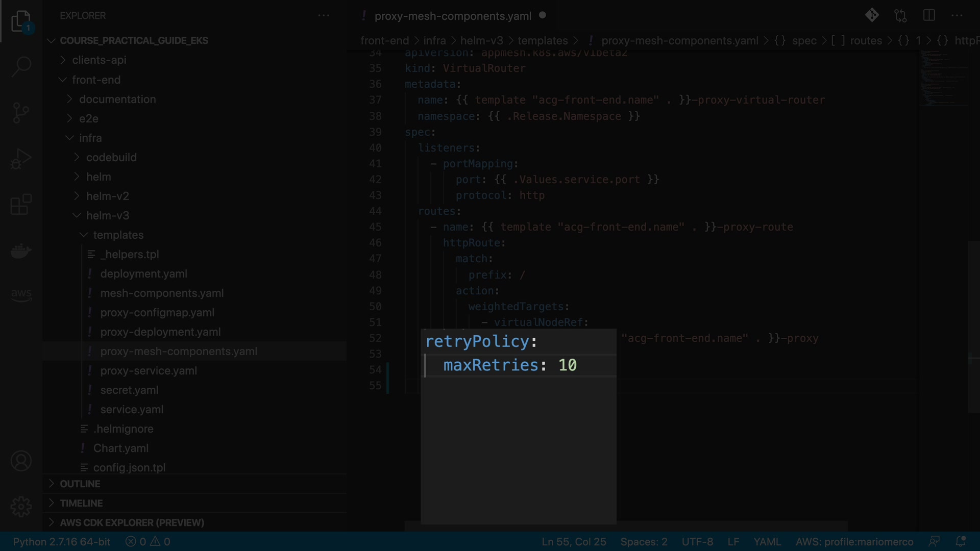Viewport: 980px width, 551px height.
Task: Click the editor minimap preview
Action: click(944, 77)
